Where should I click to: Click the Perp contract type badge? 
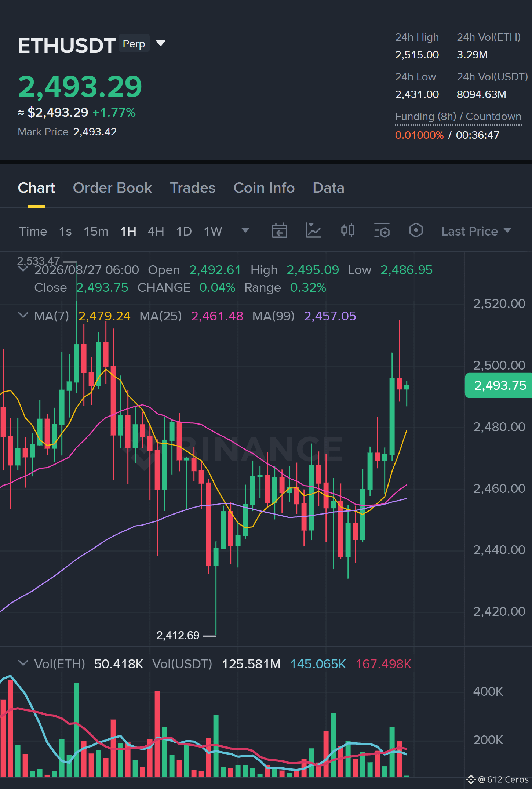[134, 44]
